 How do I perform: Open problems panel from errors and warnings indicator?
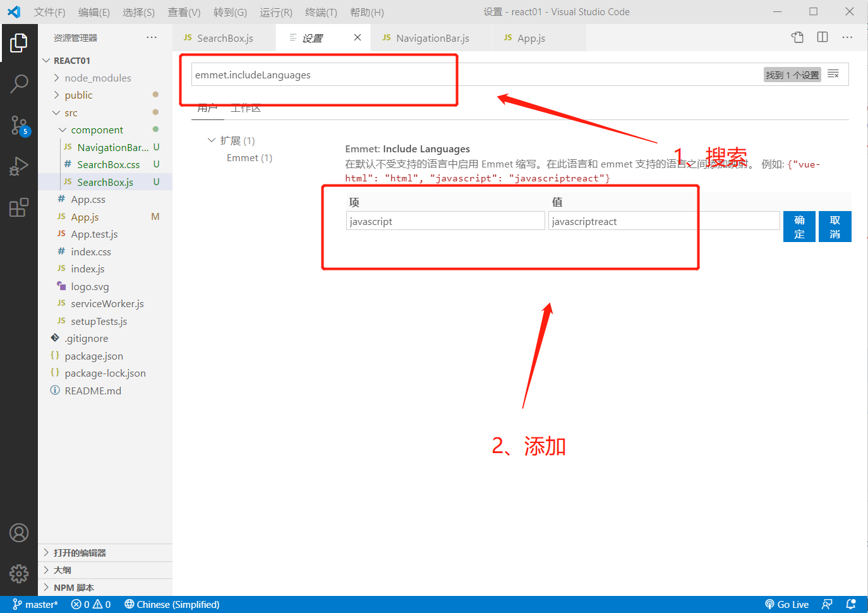(91, 604)
